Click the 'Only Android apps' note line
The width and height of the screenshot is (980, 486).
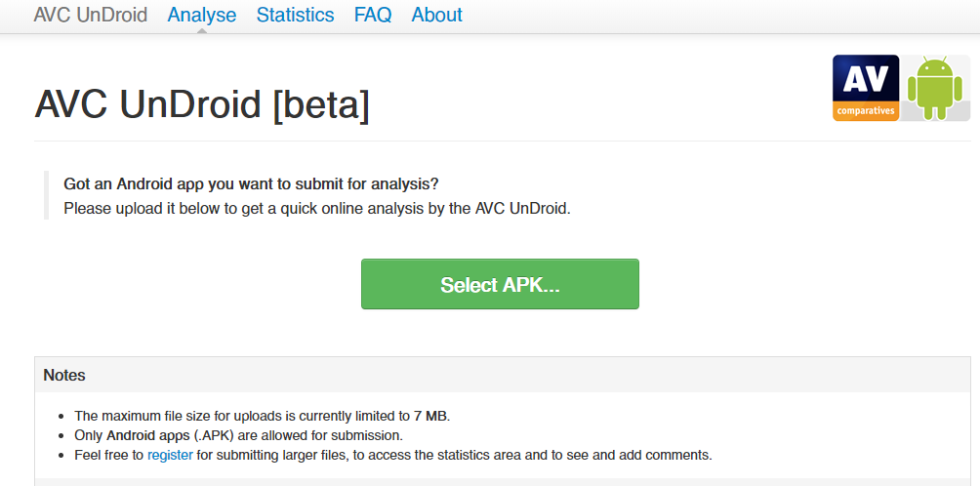tap(238, 435)
